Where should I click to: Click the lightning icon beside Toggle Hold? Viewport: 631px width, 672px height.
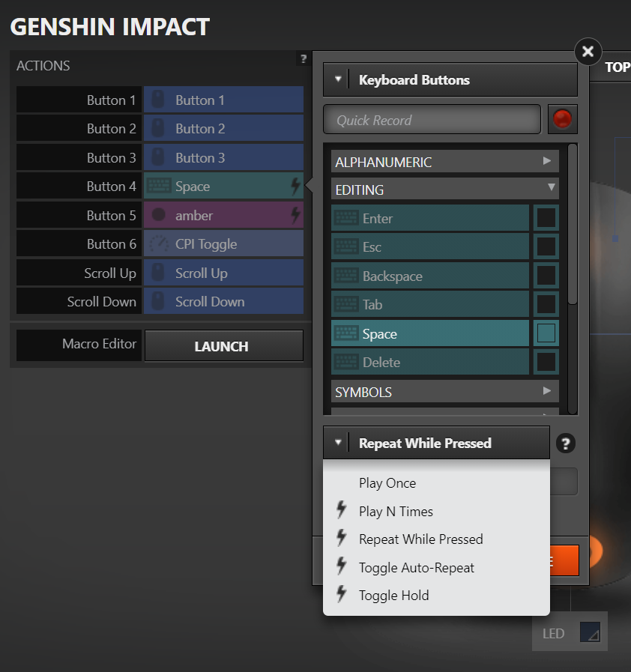pos(341,594)
